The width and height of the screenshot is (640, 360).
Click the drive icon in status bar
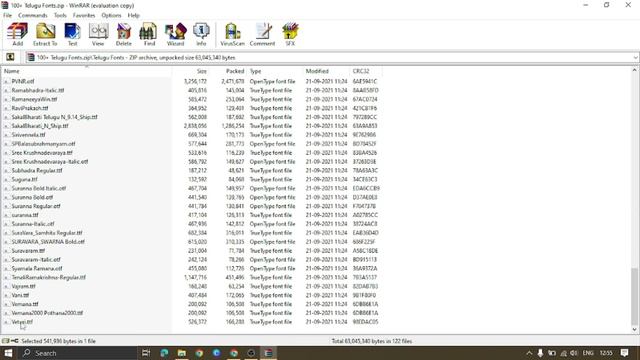point(5,341)
